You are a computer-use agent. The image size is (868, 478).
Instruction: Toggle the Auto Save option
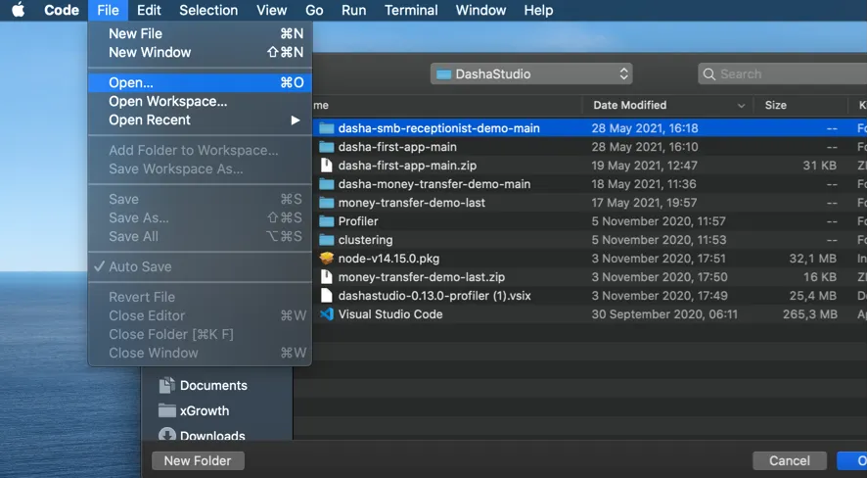point(200,266)
